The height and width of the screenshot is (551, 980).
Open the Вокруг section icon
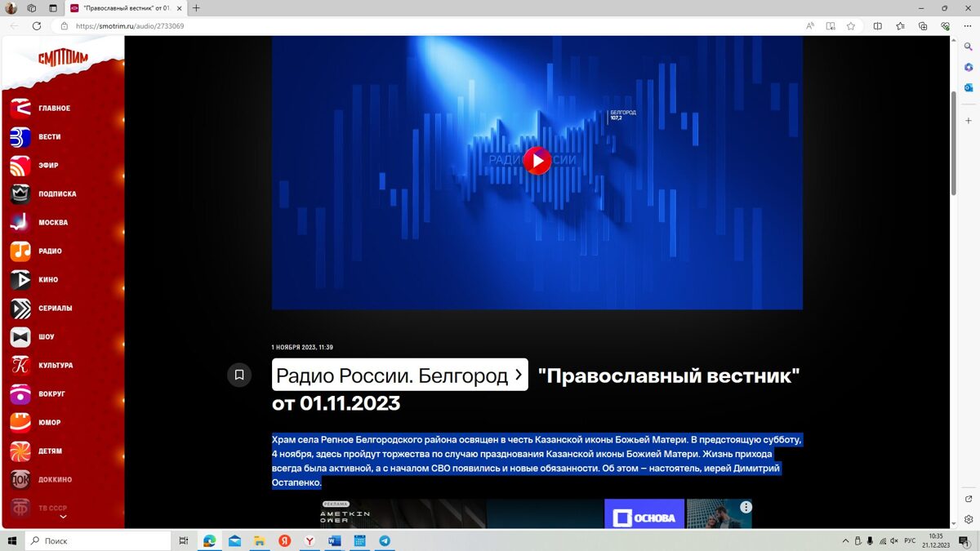coord(20,393)
